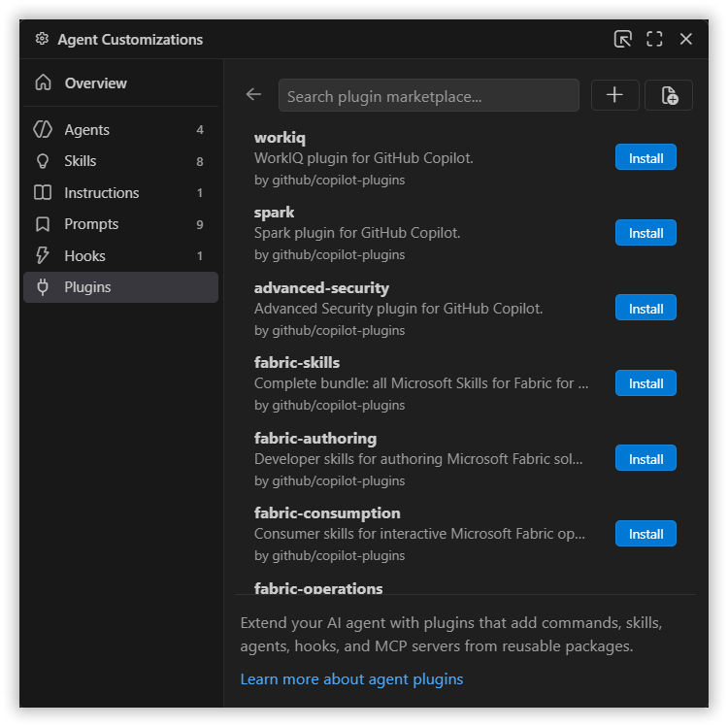Viewport: 728px width, 727px height.
Task: Click 'Advanced Security plugin for GitHub Copilot.' text
Action: [x=398, y=309]
